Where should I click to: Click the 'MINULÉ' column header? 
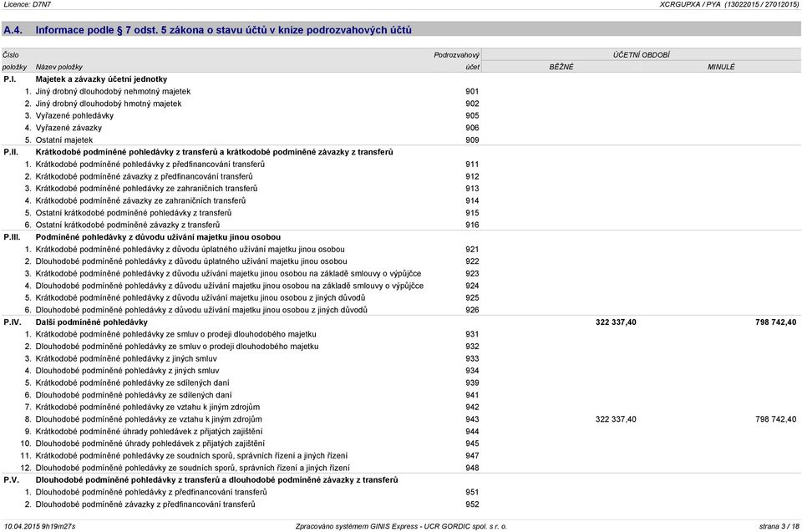click(x=721, y=67)
